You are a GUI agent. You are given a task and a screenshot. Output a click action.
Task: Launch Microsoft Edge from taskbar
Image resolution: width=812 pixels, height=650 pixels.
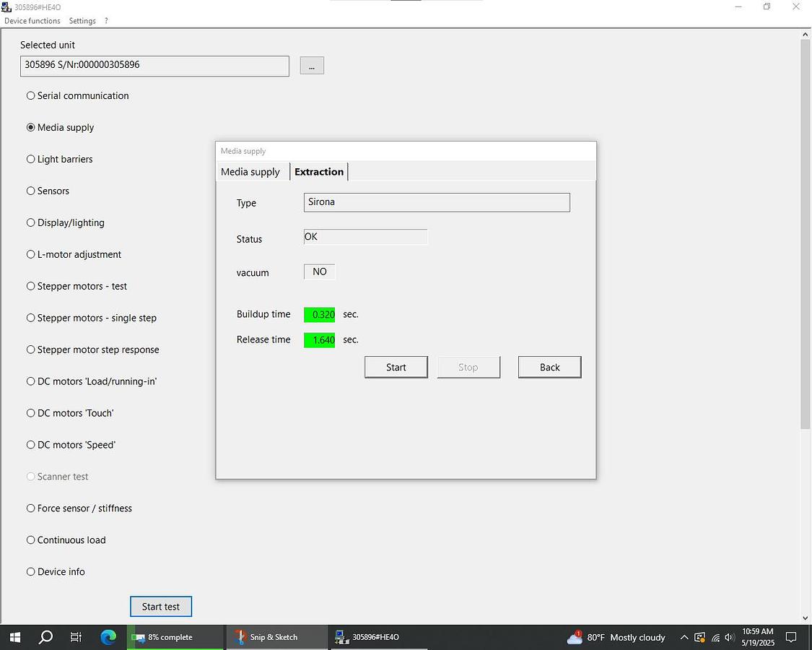108,637
